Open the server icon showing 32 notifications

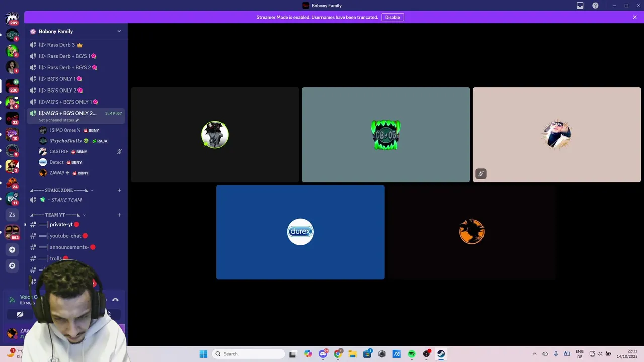[12, 118]
